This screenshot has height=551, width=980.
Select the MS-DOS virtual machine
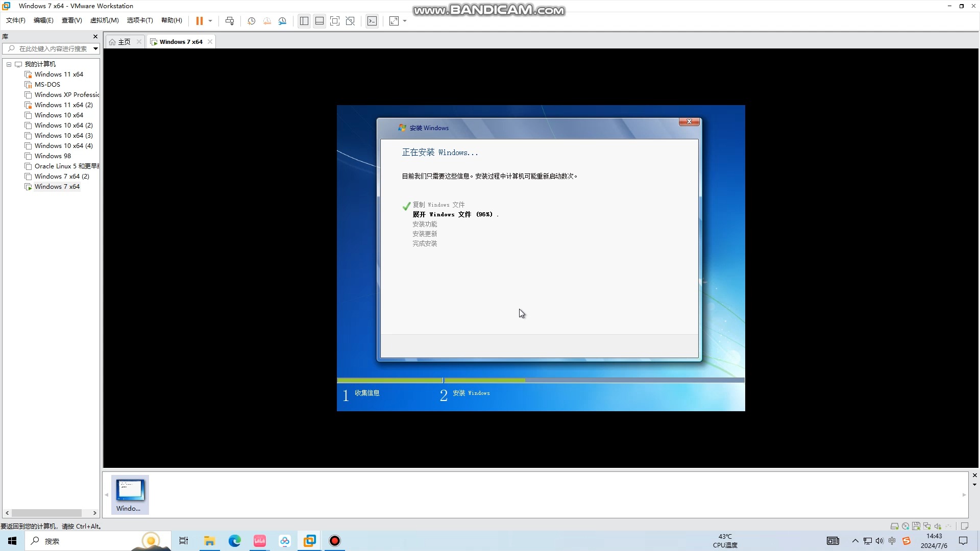[x=47, y=85]
